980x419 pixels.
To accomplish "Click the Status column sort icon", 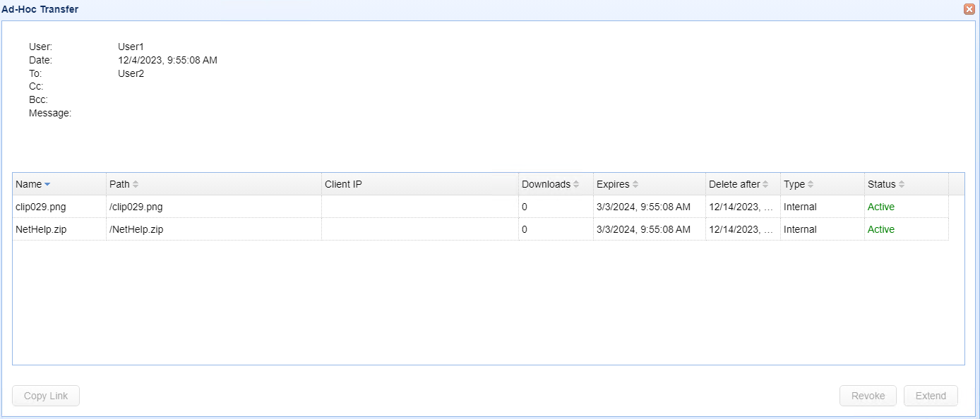I will 902,185.
